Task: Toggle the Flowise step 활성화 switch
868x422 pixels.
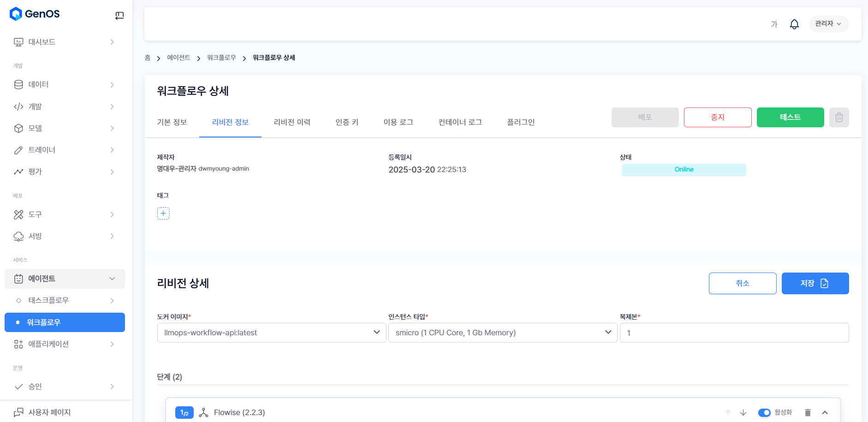Action: click(x=764, y=412)
